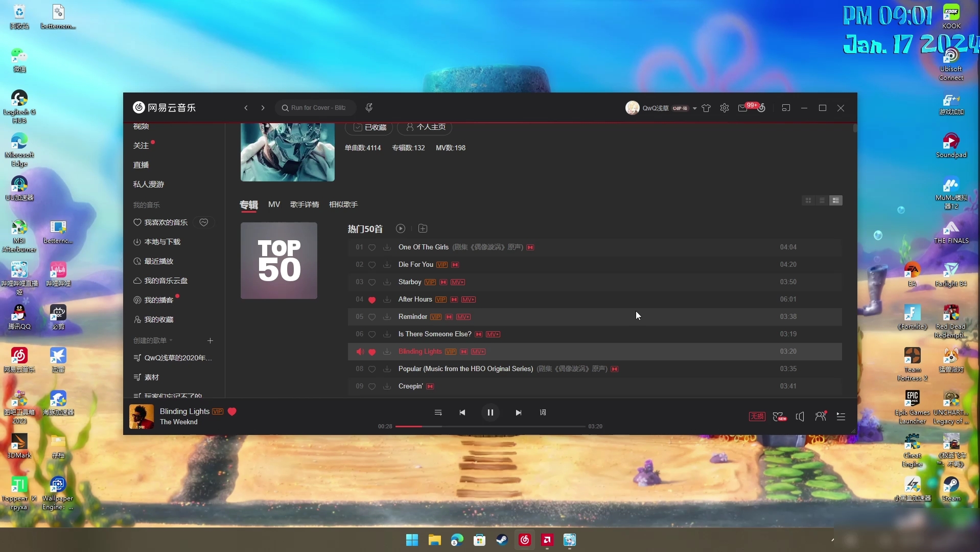Open the lossless sound quality selector
Screen dimensions: 980x552
(757, 417)
